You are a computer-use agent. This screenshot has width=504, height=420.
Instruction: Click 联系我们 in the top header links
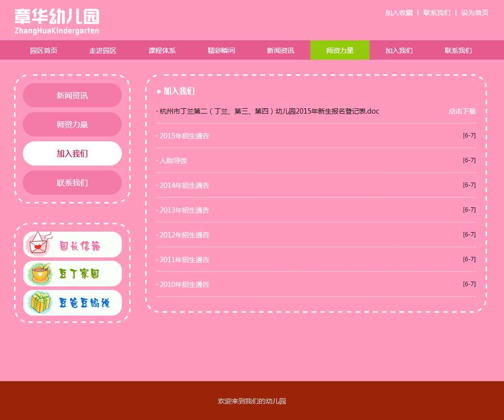tap(437, 13)
